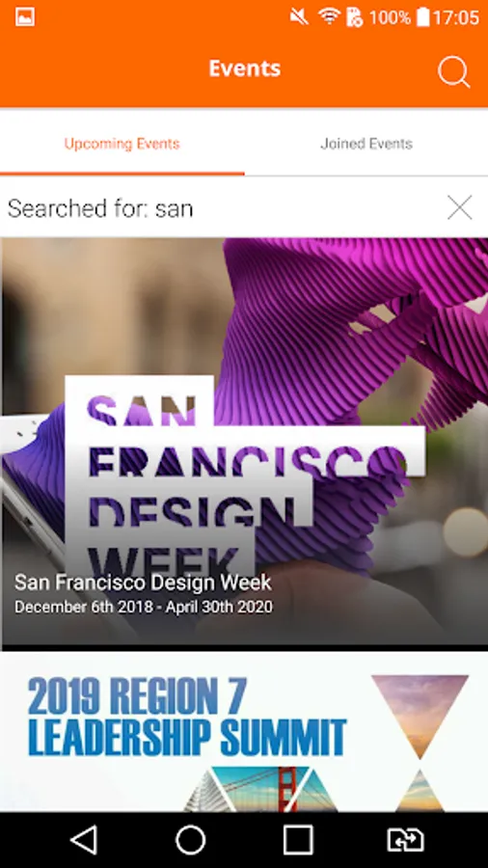
Task: Switch to the Joined Events tab
Action: pos(366,144)
